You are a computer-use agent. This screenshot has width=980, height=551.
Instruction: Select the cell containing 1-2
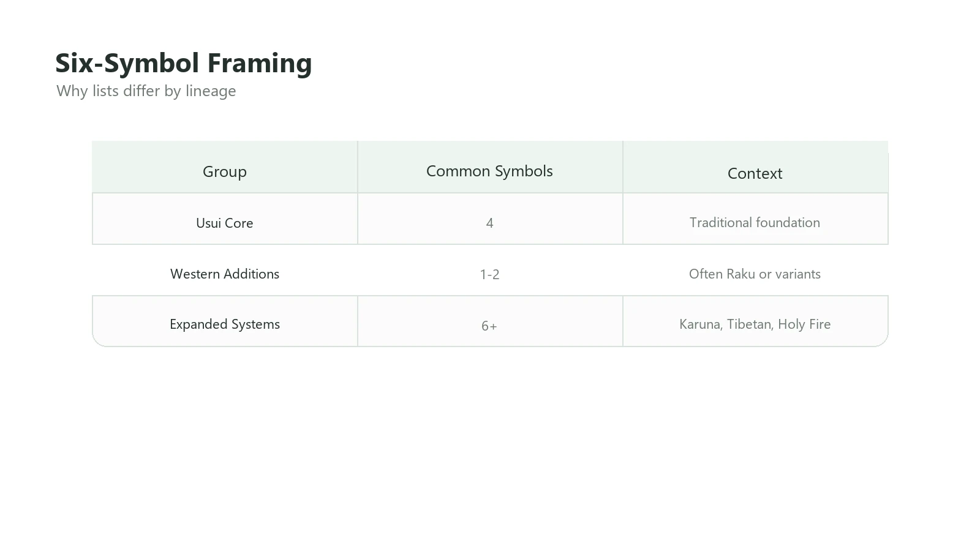click(490, 270)
